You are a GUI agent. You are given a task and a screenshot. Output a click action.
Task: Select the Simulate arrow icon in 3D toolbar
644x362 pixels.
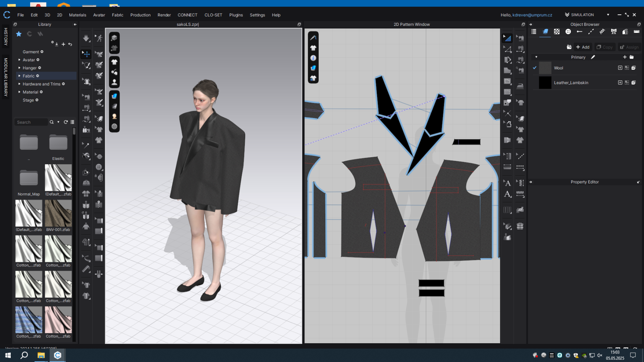point(86,38)
